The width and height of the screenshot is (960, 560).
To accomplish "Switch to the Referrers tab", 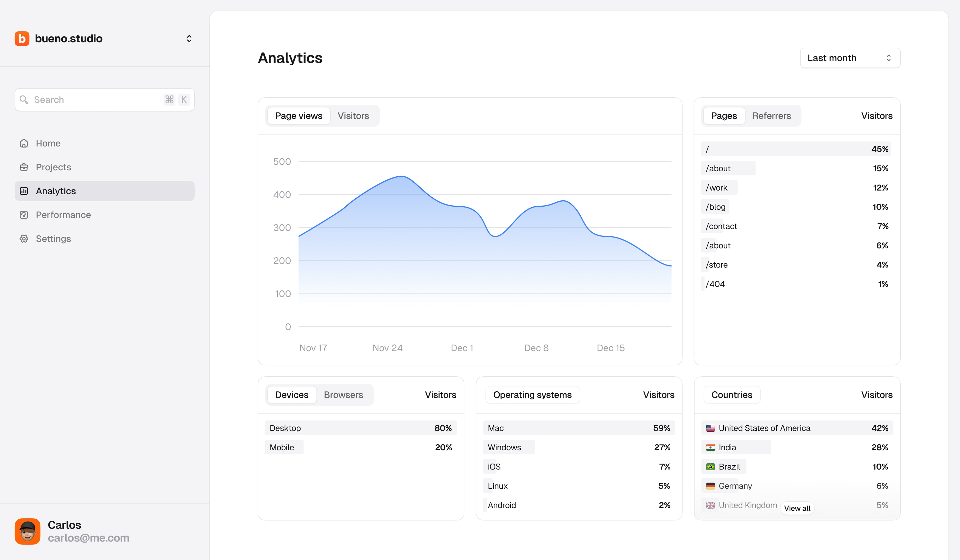I will [x=771, y=116].
